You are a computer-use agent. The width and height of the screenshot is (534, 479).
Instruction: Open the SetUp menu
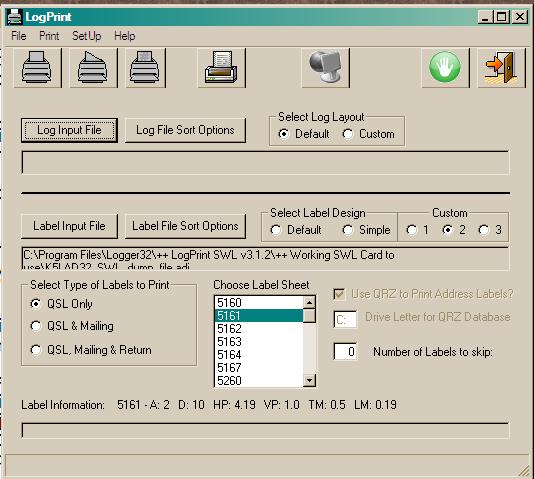coord(87,36)
